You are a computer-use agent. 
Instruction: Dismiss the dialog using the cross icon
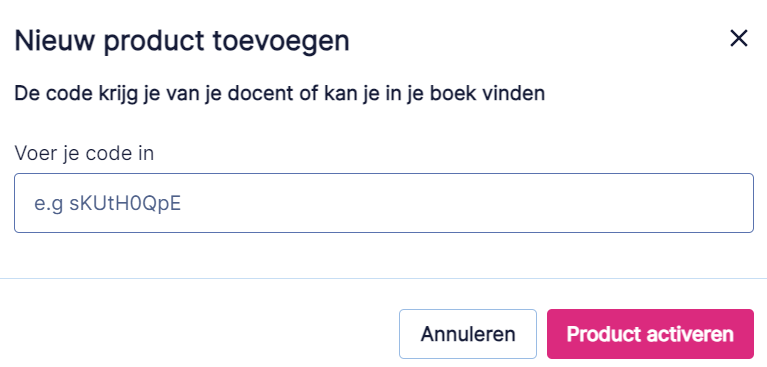coord(739,39)
